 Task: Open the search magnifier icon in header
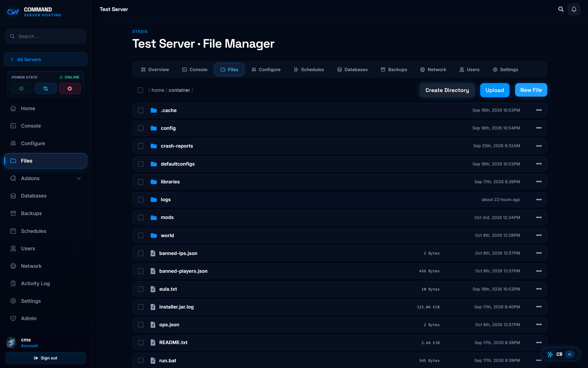[561, 9]
